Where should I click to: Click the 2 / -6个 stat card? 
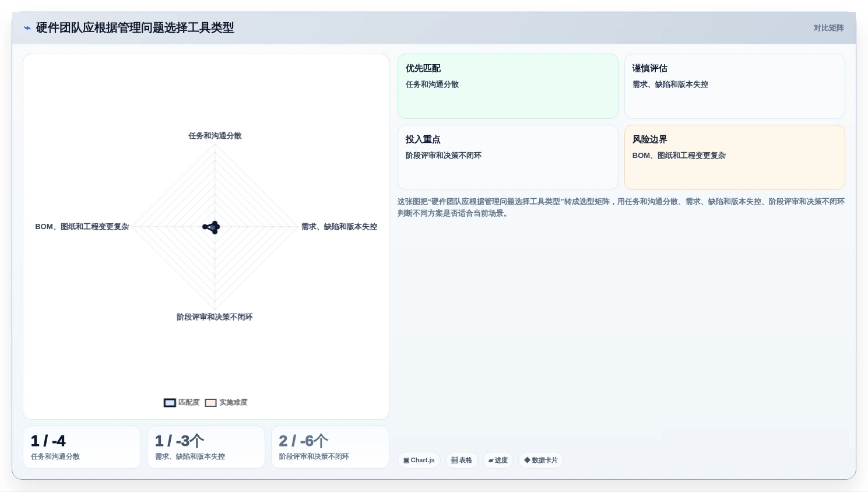click(x=330, y=447)
